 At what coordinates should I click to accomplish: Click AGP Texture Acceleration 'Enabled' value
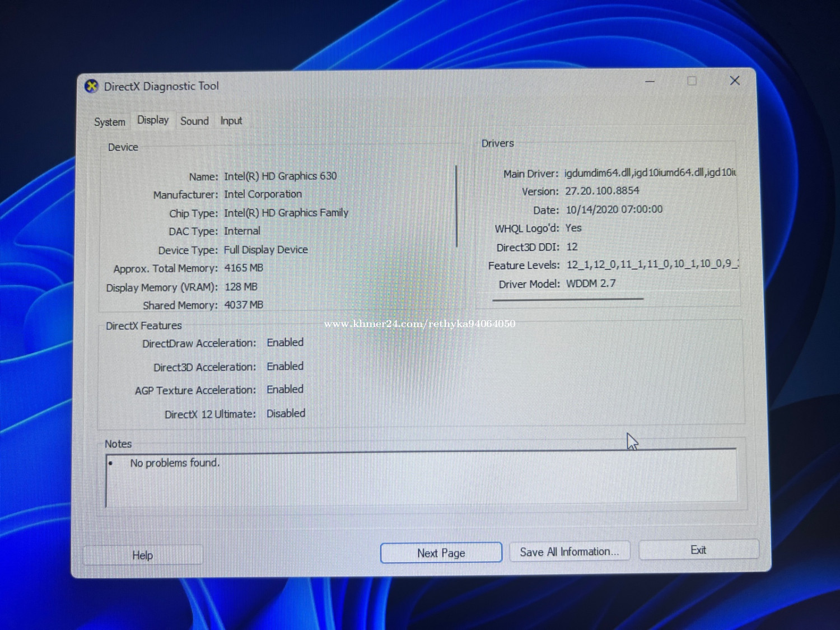pyautogui.click(x=285, y=389)
